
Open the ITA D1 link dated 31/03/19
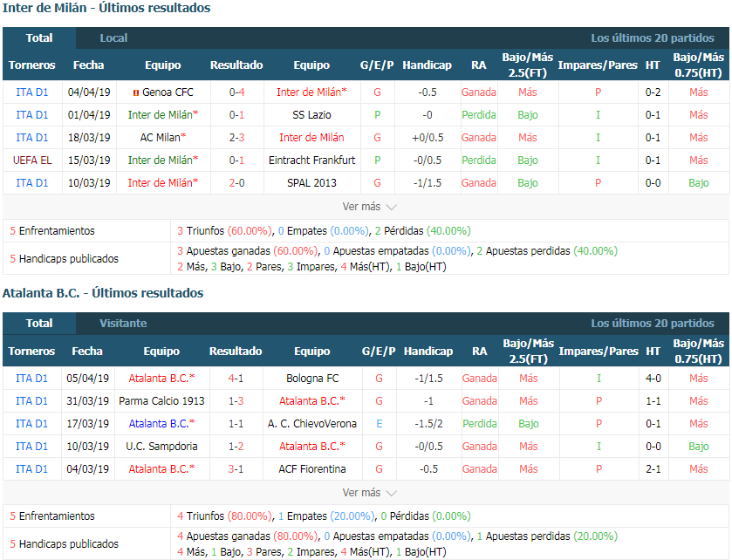(31, 401)
